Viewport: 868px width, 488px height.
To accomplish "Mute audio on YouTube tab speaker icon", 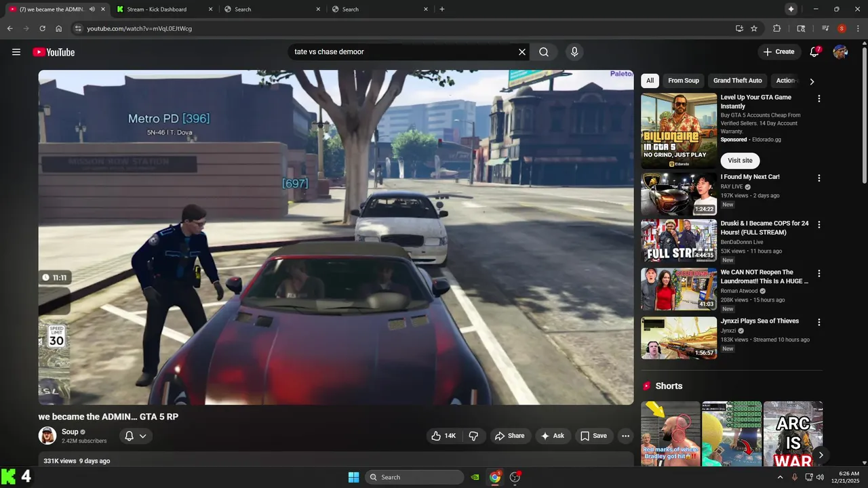I will (x=92, y=9).
